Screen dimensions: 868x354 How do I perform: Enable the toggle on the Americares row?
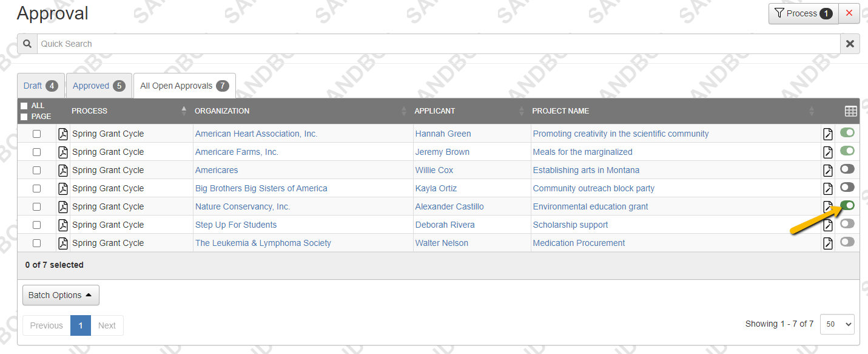[x=847, y=169]
